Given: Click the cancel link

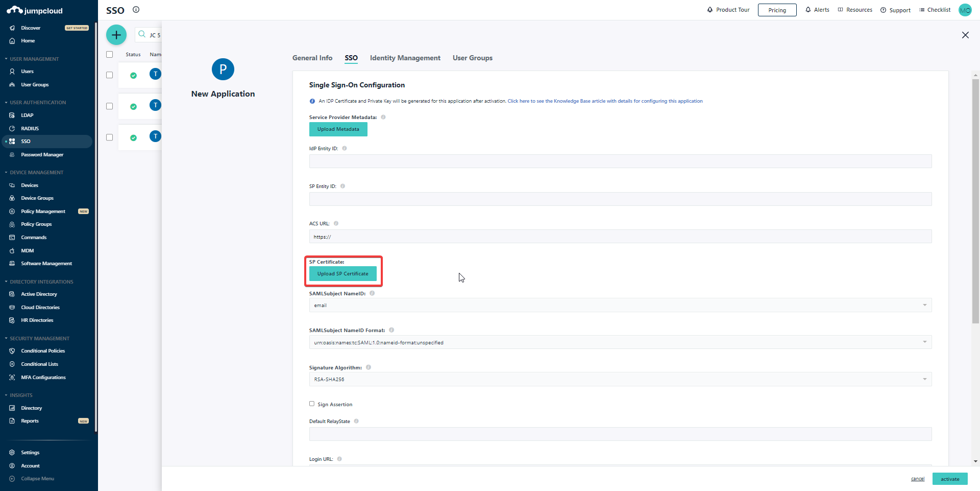Looking at the screenshot, I should [918, 479].
